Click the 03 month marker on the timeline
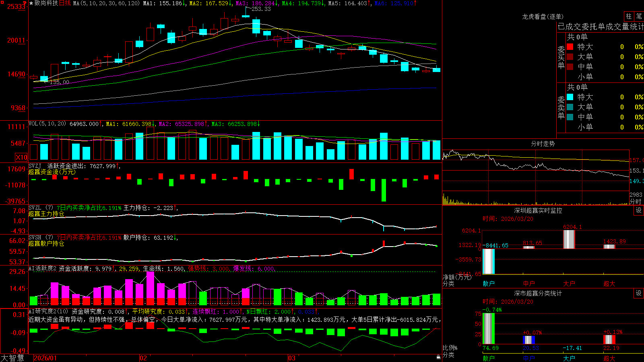 [292, 358]
